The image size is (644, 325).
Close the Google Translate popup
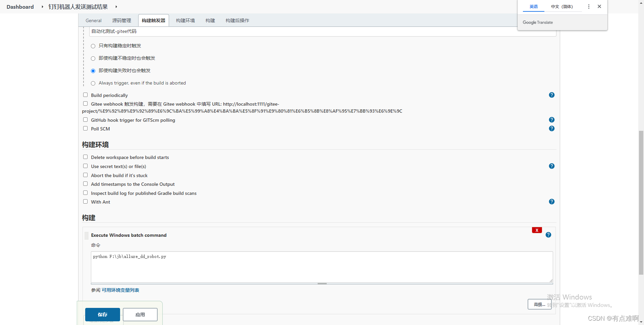(599, 6)
